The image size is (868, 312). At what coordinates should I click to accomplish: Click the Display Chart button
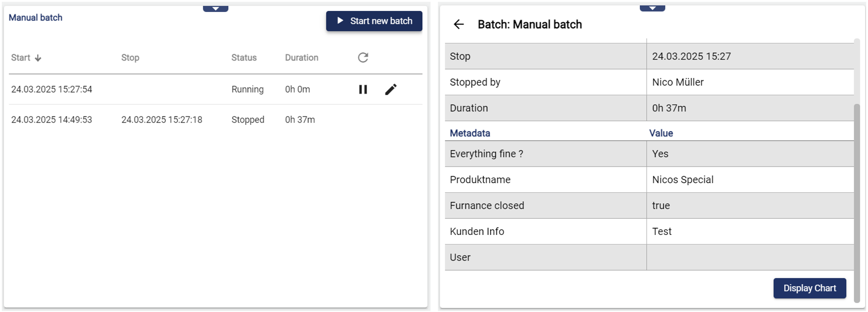[x=809, y=288]
